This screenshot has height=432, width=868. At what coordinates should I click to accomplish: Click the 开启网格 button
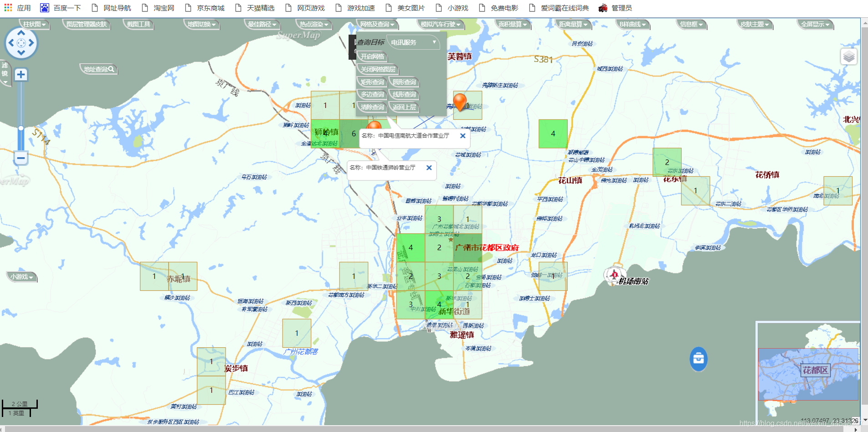pos(372,57)
